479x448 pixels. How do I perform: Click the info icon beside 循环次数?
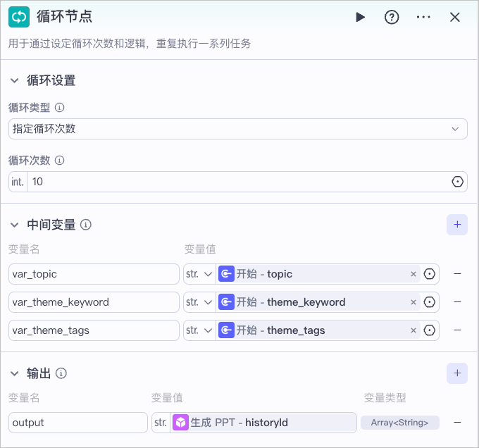(x=60, y=161)
